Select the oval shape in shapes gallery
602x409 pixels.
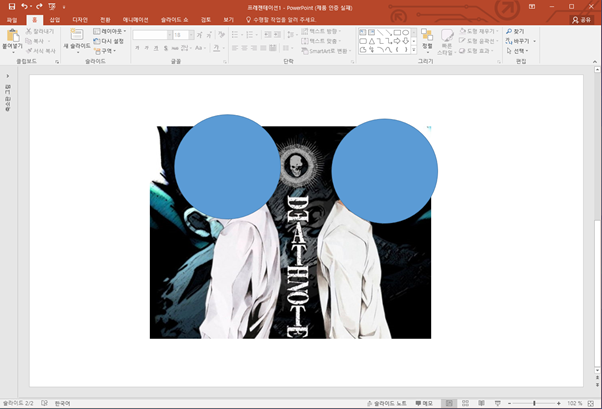pos(406,32)
